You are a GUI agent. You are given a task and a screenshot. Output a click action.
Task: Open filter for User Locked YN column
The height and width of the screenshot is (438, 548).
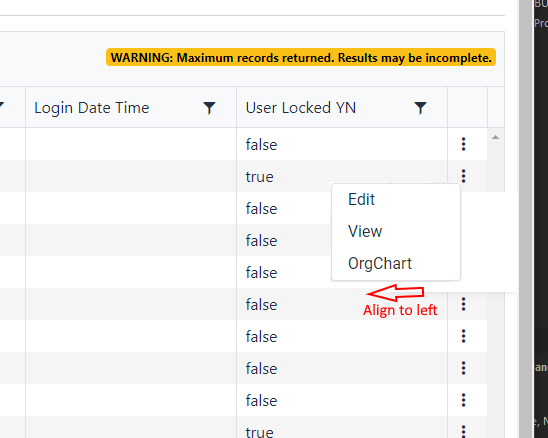coord(420,108)
